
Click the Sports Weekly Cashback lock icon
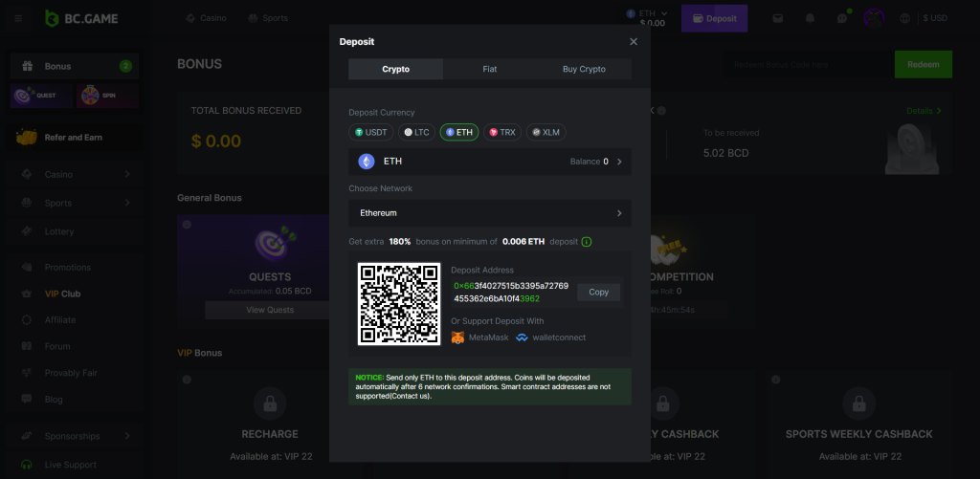[858, 404]
